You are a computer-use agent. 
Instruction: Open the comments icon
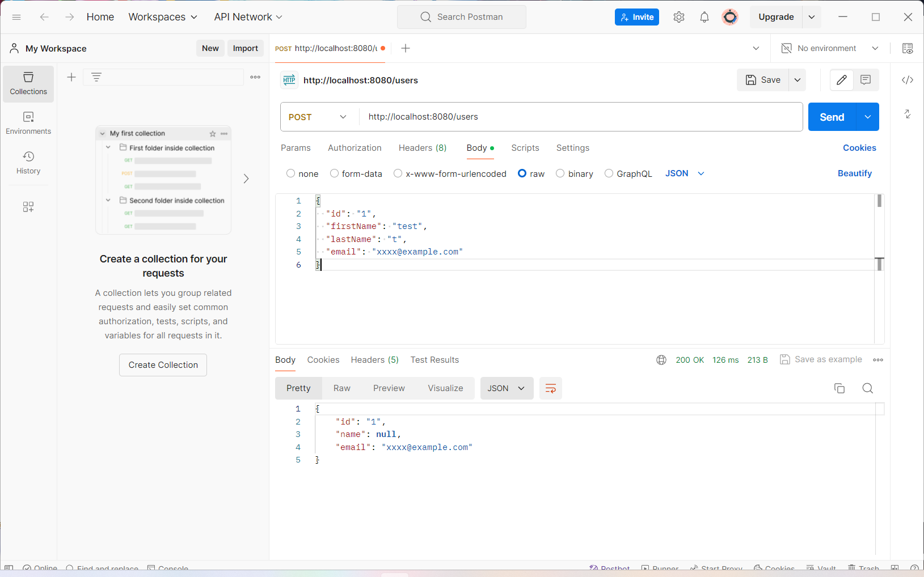point(866,80)
